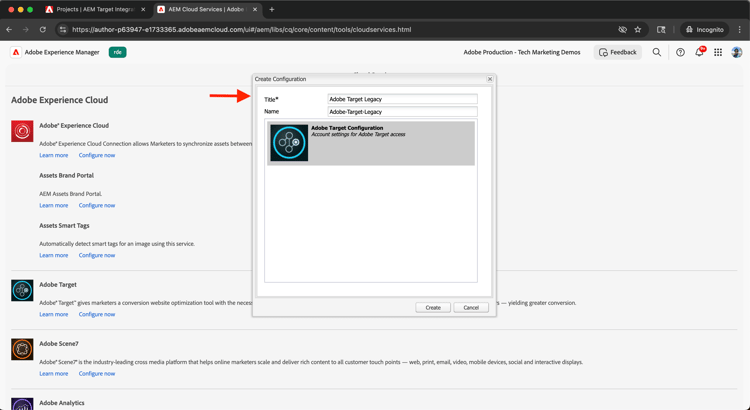Click the Adobe Experience Manager header text
750x410 pixels.
click(x=62, y=52)
